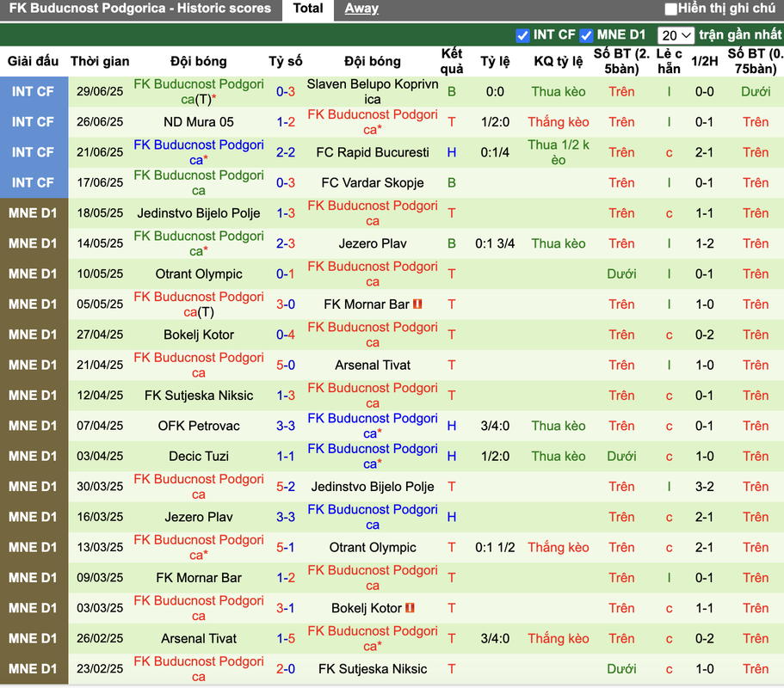Click the 0:1 3/4 handicap on 14/05/25
The height and width of the screenshot is (688, 784).
coord(495,244)
